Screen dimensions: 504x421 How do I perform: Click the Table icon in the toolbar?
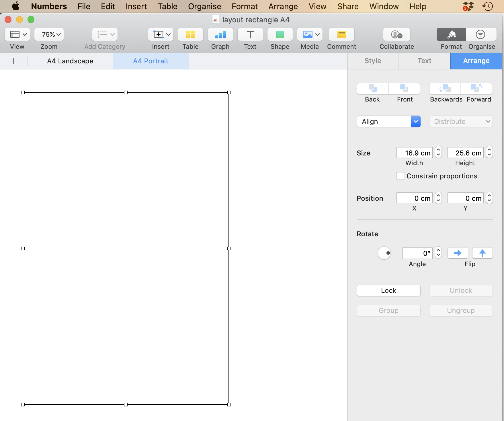pyautogui.click(x=190, y=35)
